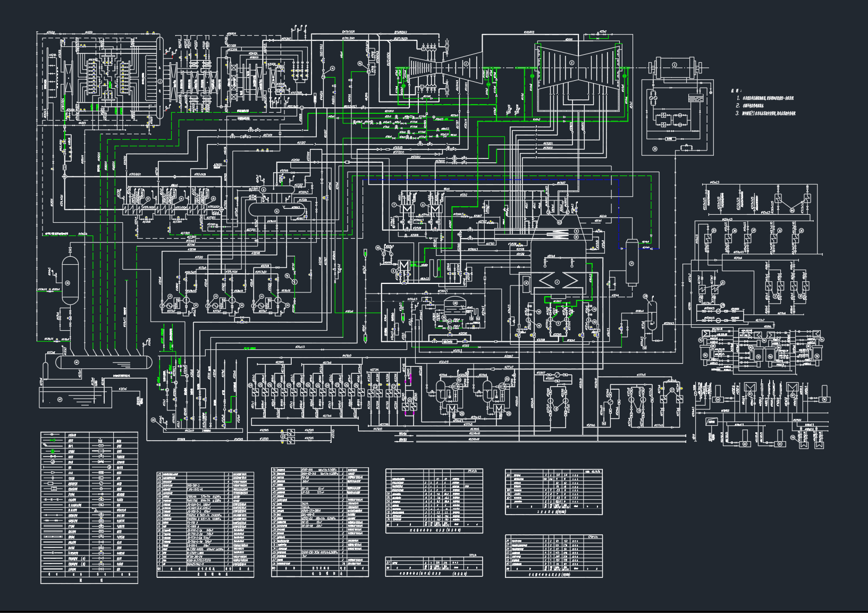This screenshot has width=868, height=613.
Task: Select the small vertical separator vessel
Action: [x=653, y=314]
